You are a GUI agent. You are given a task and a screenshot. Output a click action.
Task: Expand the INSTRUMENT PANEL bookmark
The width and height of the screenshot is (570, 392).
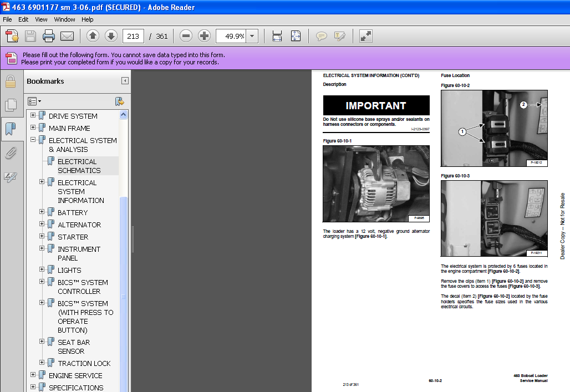pos(42,248)
